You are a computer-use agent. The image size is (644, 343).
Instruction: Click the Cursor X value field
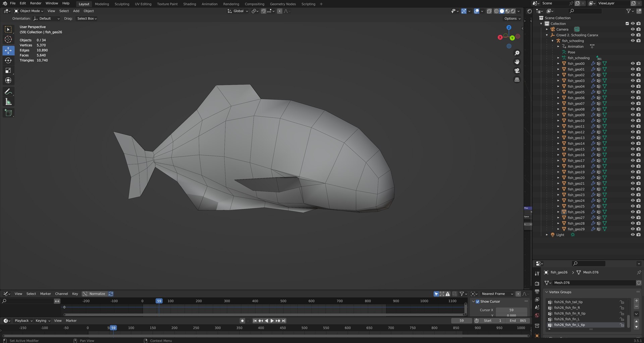(511, 310)
